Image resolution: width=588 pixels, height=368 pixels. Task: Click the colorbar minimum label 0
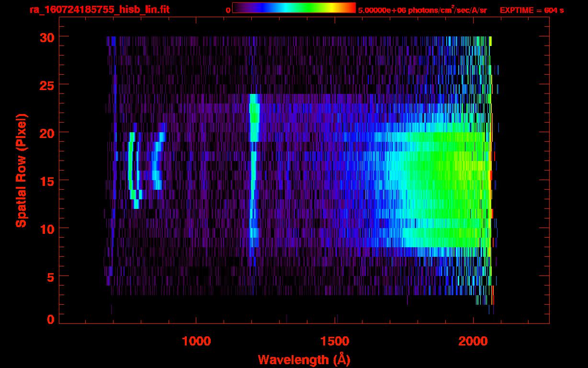pyautogui.click(x=228, y=10)
